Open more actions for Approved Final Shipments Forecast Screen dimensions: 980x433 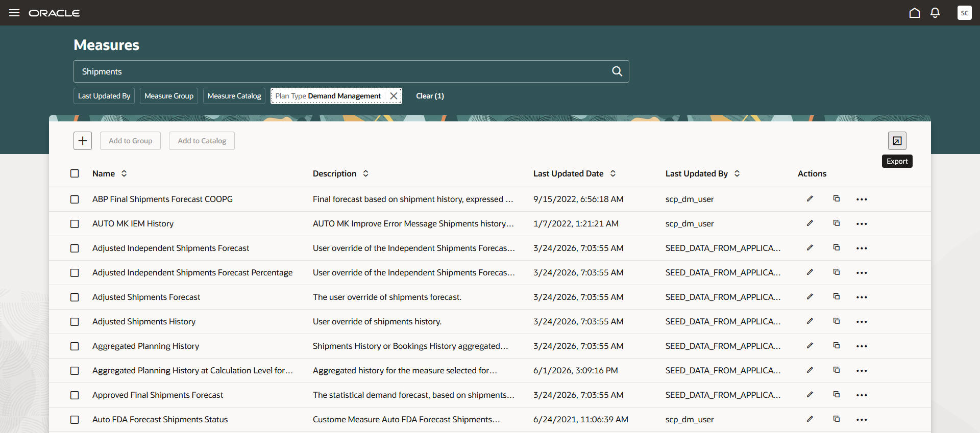[862, 395]
